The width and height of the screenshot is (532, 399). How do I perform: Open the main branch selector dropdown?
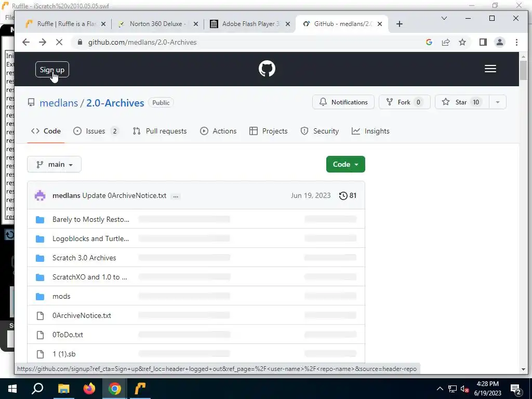coord(54,164)
